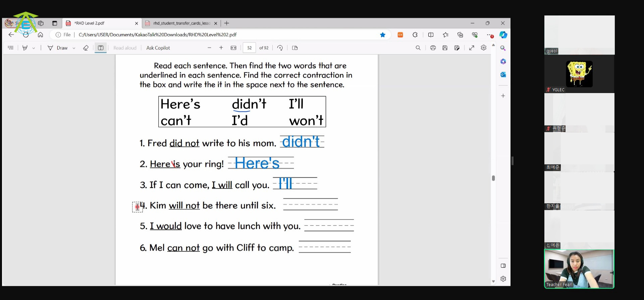Open the Copilot sidebar button

click(x=503, y=35)
